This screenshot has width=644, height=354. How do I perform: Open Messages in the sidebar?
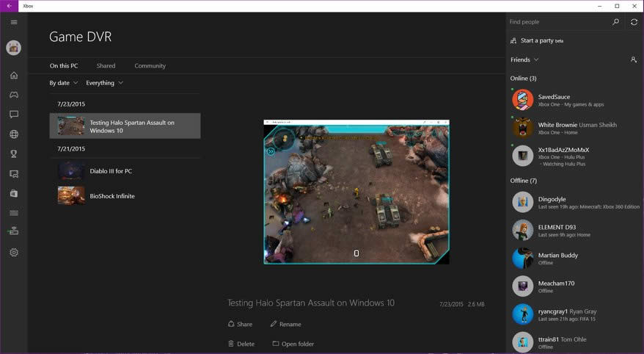tap(13, 115)
